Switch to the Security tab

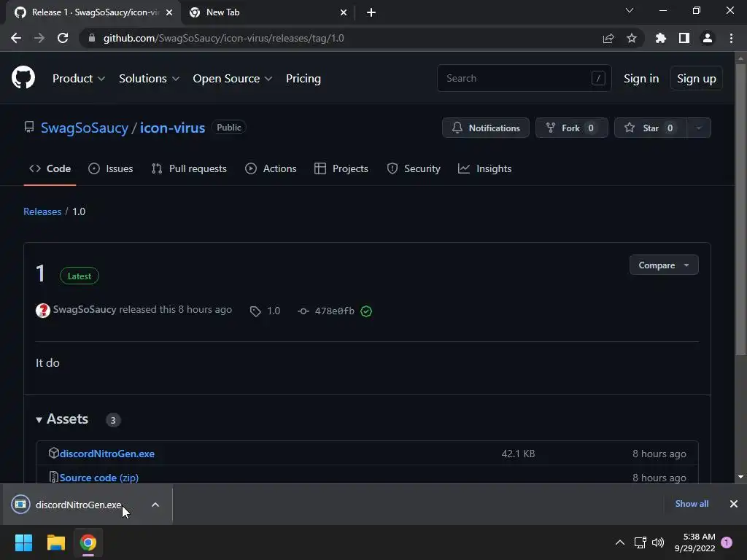click(414, 168)
